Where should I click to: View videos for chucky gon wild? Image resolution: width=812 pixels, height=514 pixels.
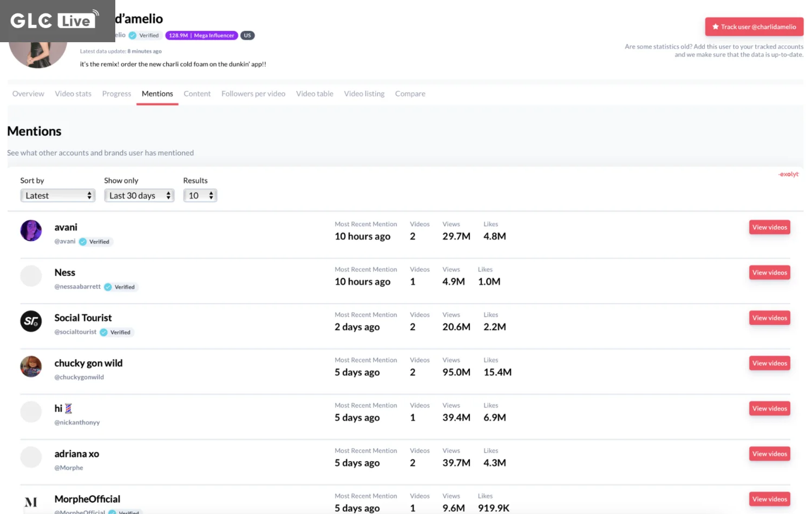point(769,363)
